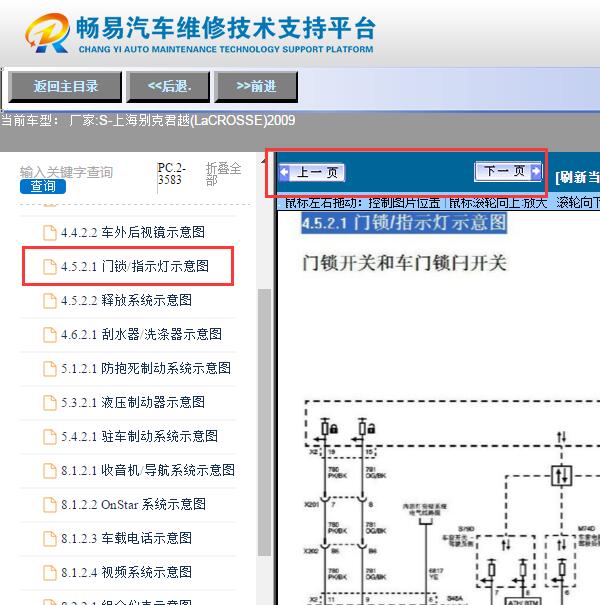Click the 4.5.2.1 门锁/指示灯示意图 heading
This screenshot has width=600, height=605.
[x=404, y=223]
